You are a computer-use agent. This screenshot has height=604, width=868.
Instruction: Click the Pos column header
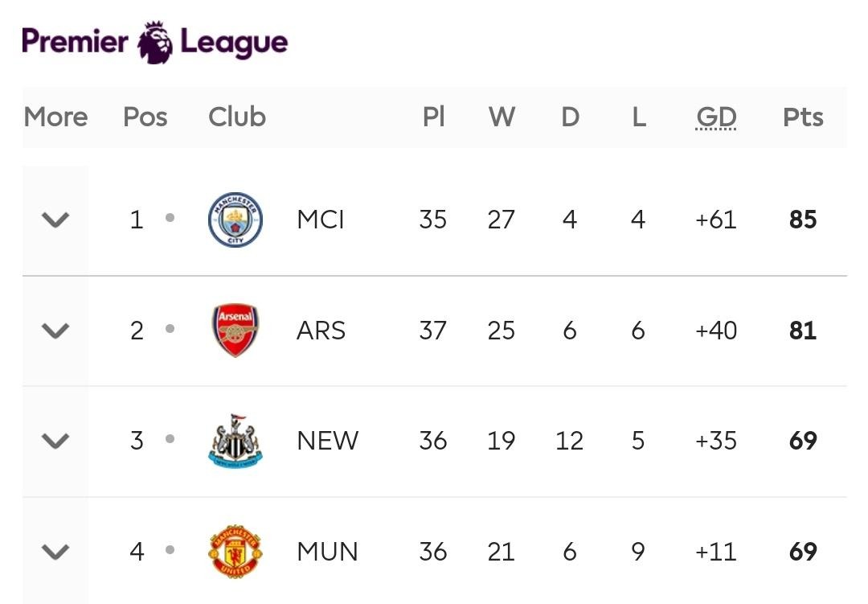pos(145,117)
